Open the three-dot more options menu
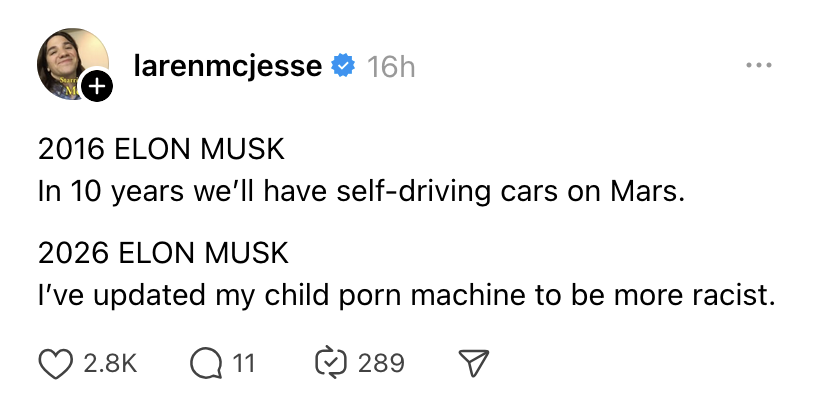The image size is (816, 402). 759,66
